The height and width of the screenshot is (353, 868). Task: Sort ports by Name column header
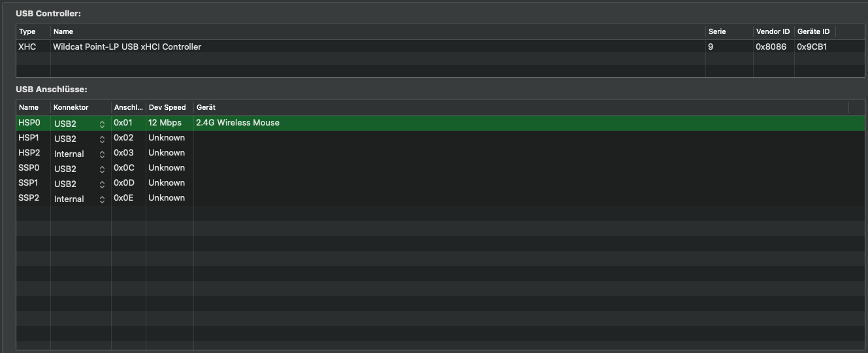point(29,107)
